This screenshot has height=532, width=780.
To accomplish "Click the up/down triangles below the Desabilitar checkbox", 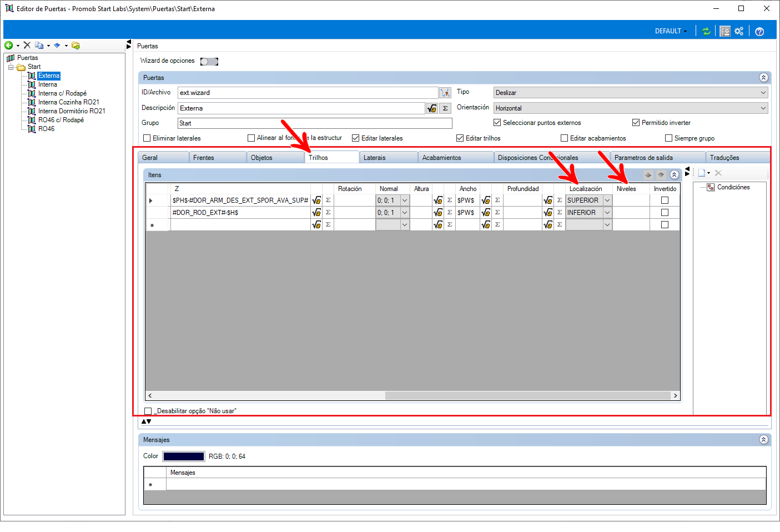I will [146, 421].
